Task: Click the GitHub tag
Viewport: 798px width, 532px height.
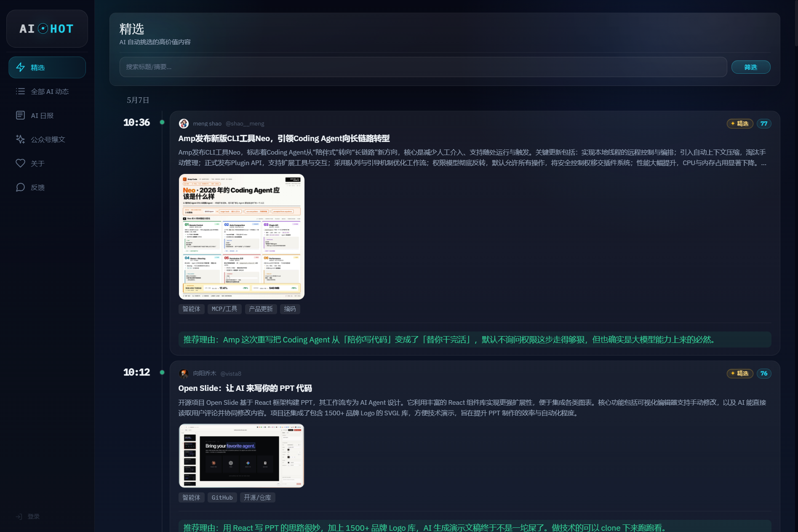Action: click(222, 497)
